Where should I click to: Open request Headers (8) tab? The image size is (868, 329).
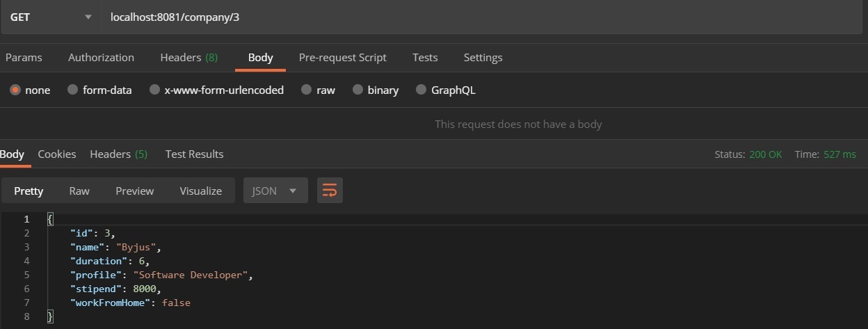tap(188, 58)
